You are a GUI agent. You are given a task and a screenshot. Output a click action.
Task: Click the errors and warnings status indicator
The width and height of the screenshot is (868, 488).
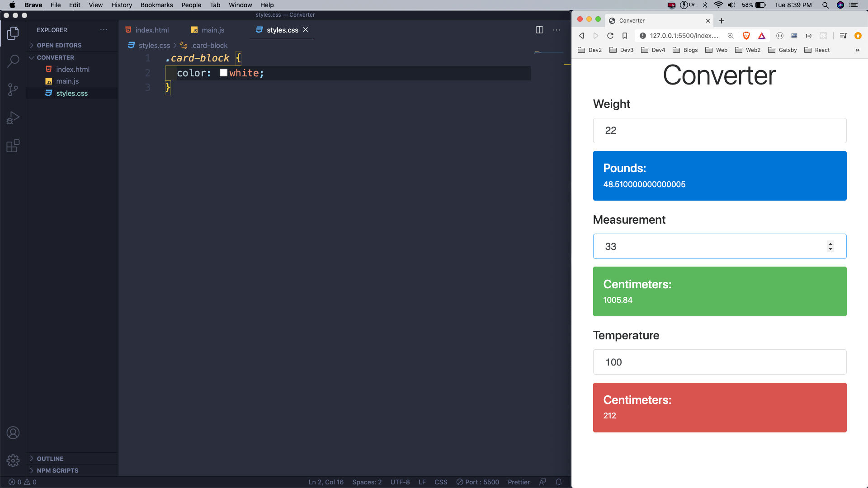click(x=23, y=482)
